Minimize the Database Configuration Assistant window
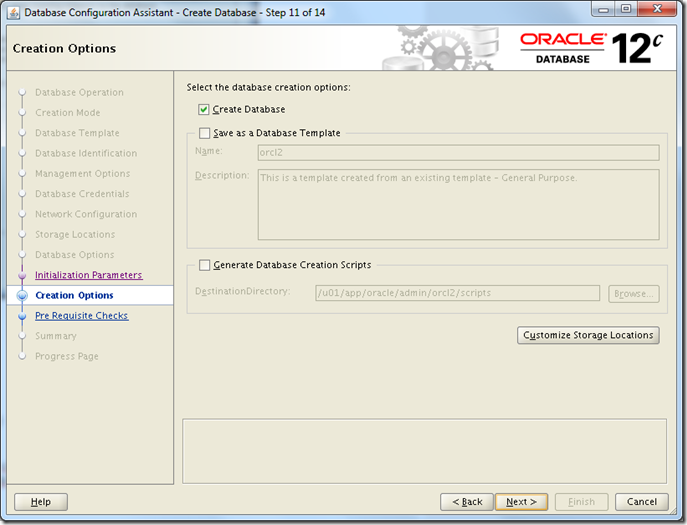Image resolution: width=687 pixels, height=525 pixels. point(604,9)
